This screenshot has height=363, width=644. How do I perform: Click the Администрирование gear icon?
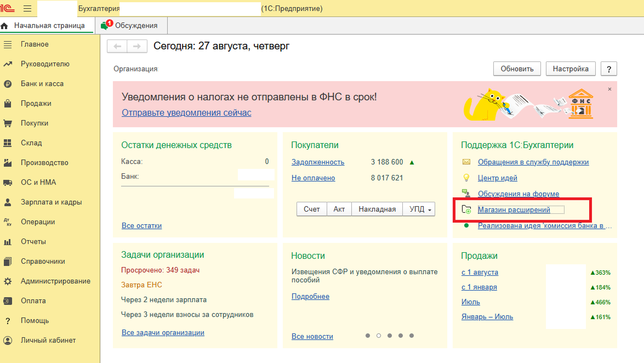click(8, 281)
